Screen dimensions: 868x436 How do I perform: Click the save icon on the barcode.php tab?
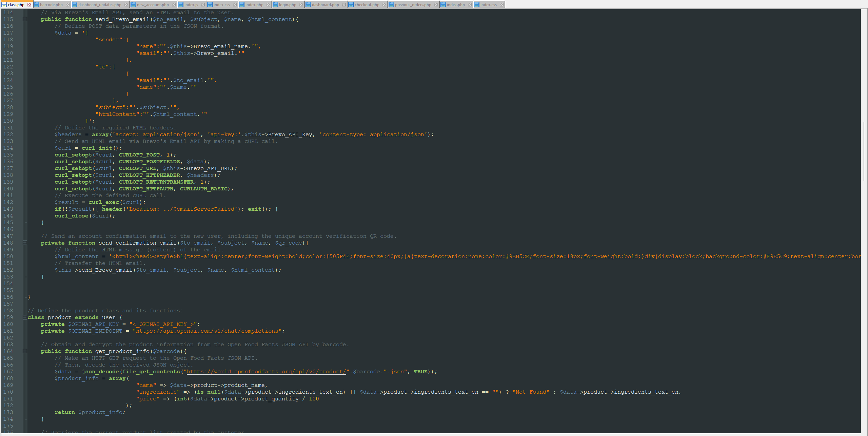pyautogui.click(x=37, y=4)
